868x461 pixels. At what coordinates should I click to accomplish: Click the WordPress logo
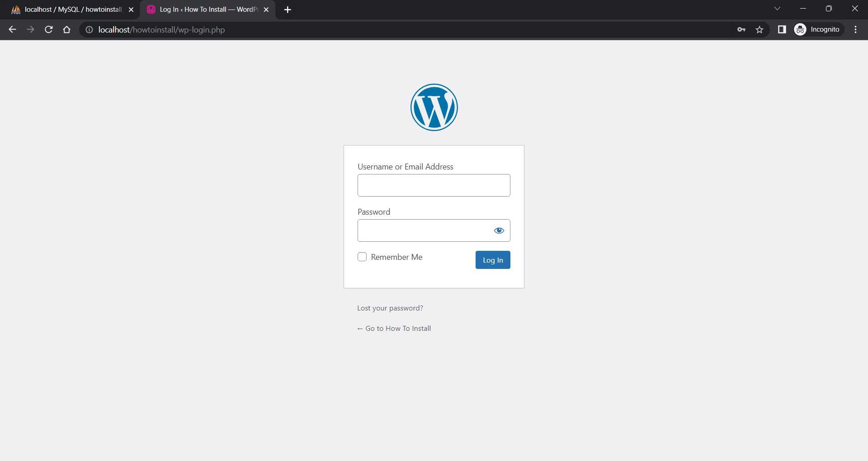pos(434,107)
